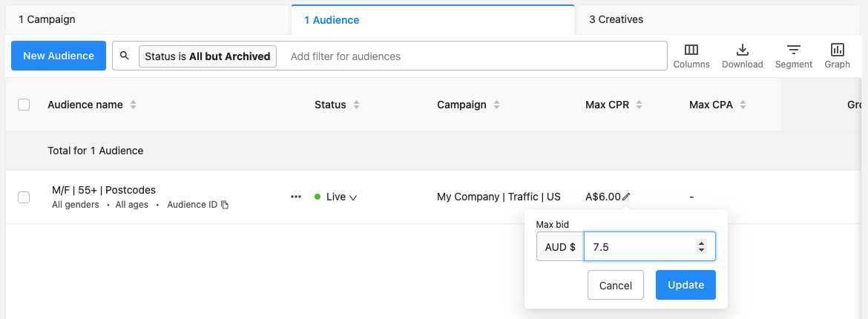Sort by Status column arrows
The width and height of the screenshot is (868, 319).
(x=357, y=105)
